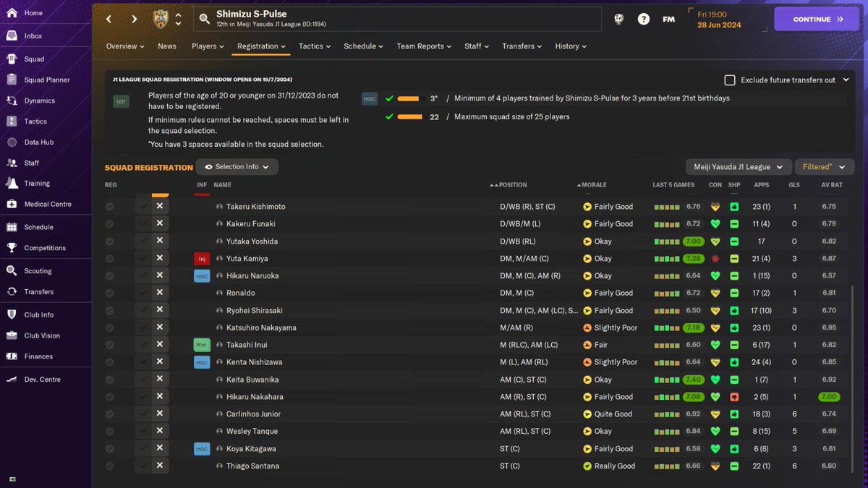Open the Staff tab menu
The width and height of the screenshot is (868, 488).
(477, 46)
